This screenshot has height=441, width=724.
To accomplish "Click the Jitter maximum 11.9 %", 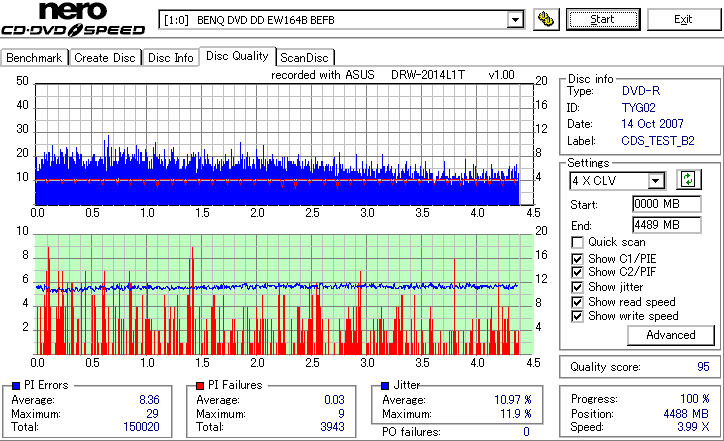I will (516, 413).
